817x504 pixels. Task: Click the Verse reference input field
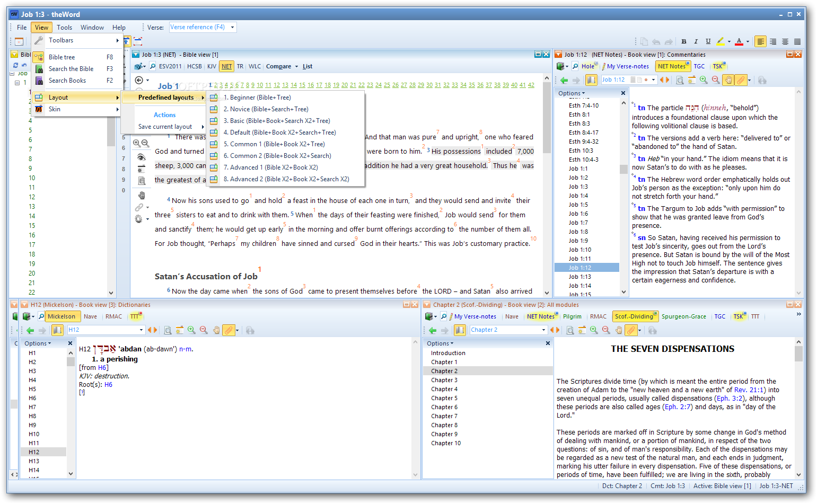click(x=199, y=27)
